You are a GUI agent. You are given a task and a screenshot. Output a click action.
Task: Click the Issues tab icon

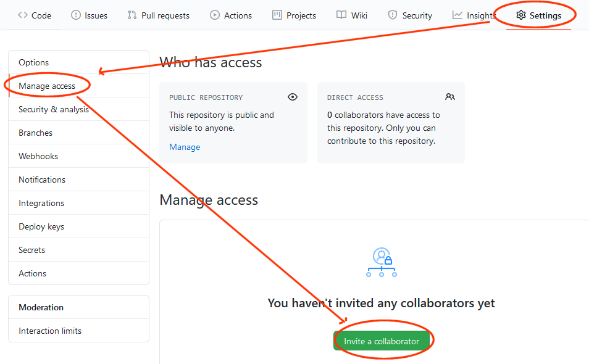[x=76, y=15]
